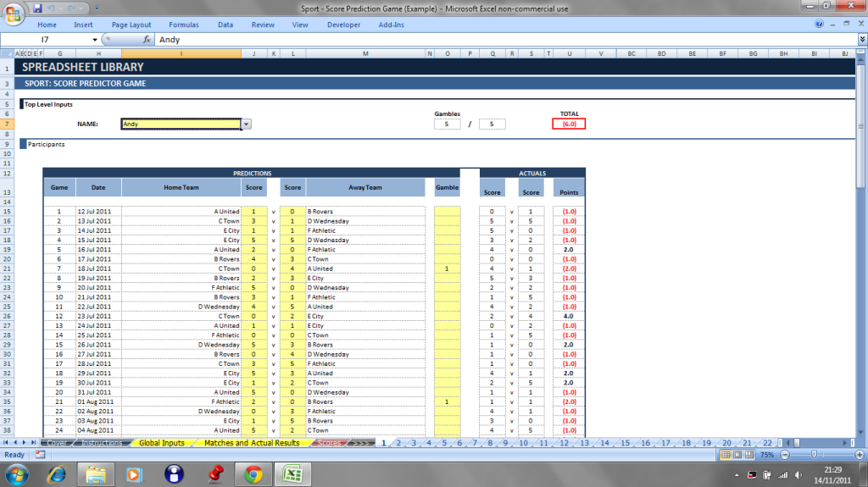Viewport: 868px width, 487px height.
Task: Open the Formulas ribbon tab
Action: click(x=183, y=25)
